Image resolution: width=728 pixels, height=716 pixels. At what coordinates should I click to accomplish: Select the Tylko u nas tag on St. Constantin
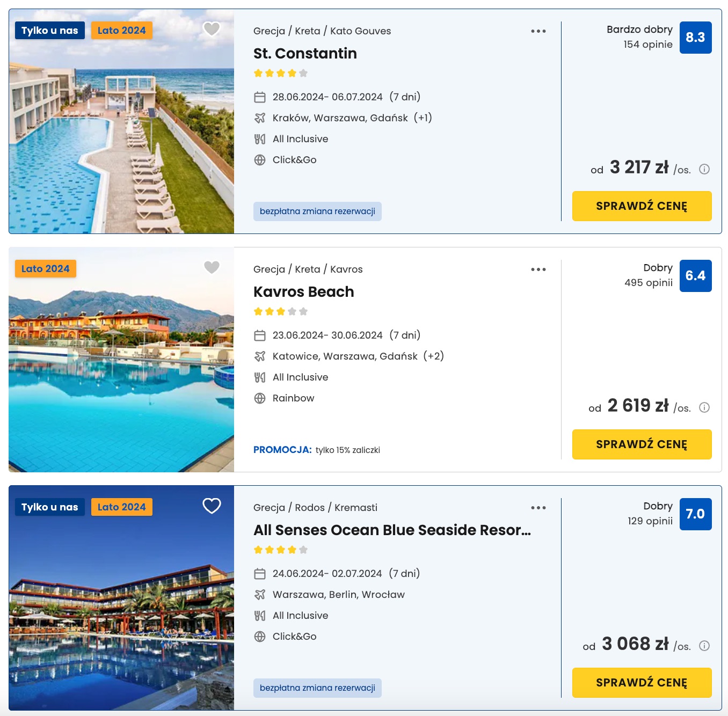50,31
